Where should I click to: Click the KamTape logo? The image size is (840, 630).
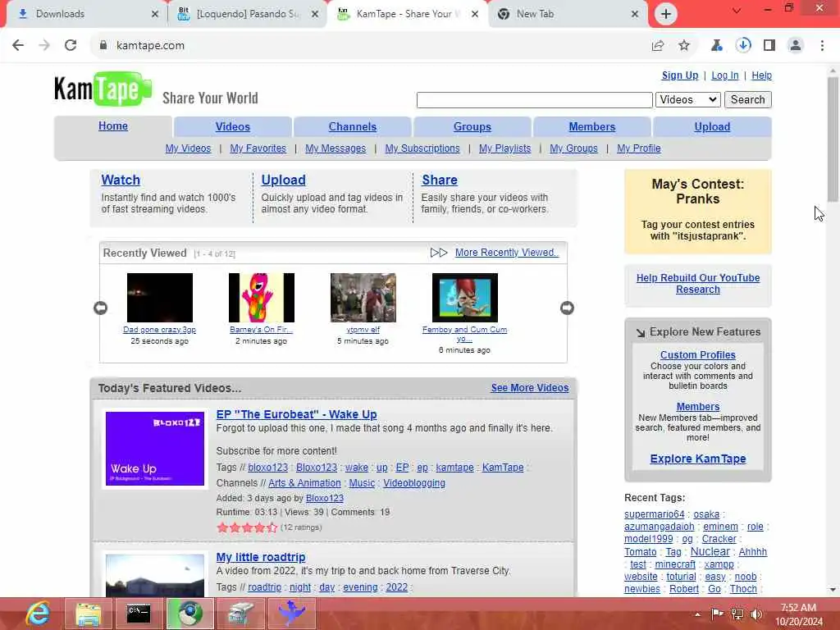pyautogui.click(x=103, y=89)
